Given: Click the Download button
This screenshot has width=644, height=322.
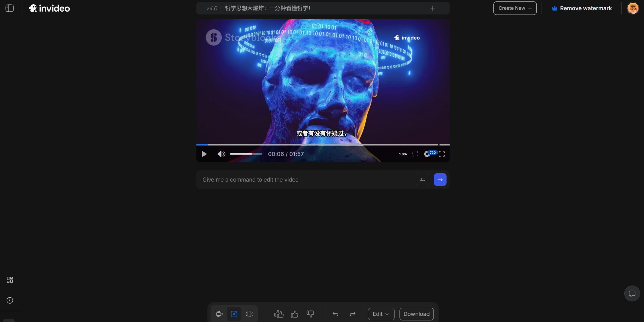Looking at the screenshot, I should (416, 314).
